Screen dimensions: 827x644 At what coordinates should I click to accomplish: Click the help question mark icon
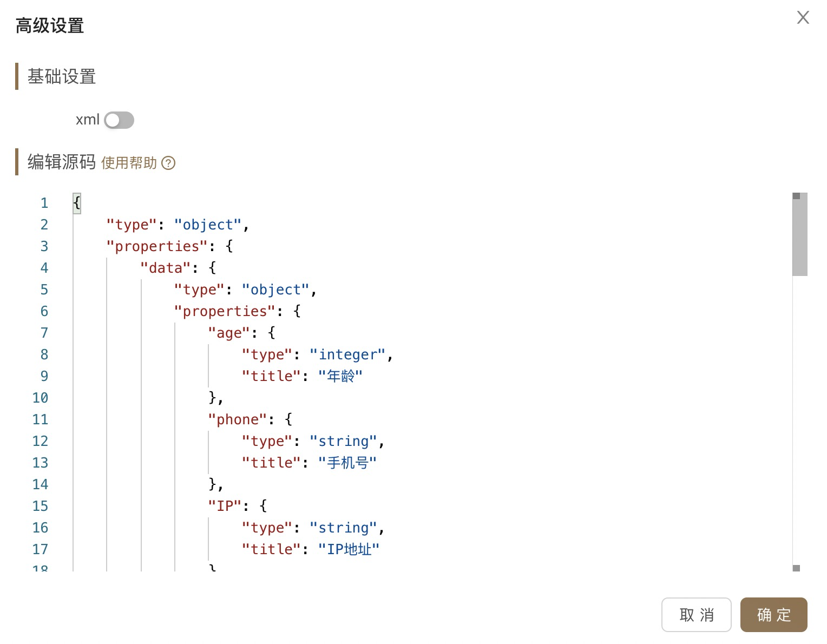(168, 163)
